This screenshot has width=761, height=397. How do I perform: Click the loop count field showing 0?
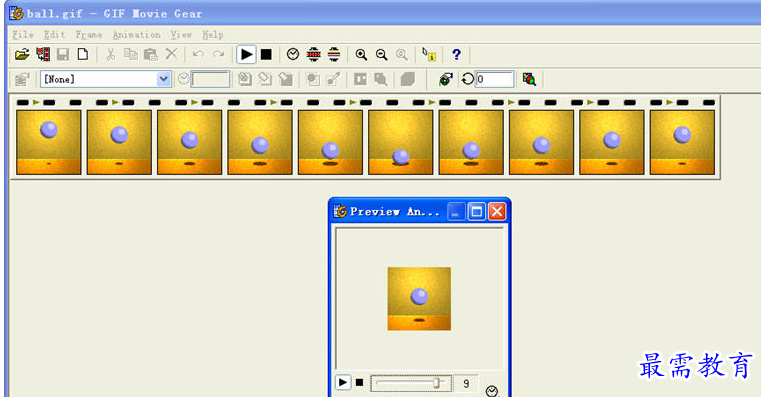[x=494, y=79]
